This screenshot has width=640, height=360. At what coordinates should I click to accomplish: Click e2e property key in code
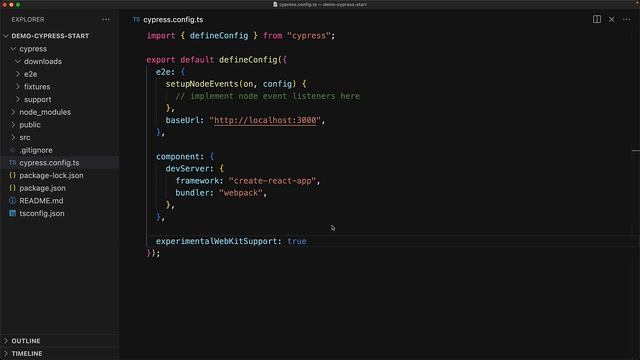[x=163, y=72]
